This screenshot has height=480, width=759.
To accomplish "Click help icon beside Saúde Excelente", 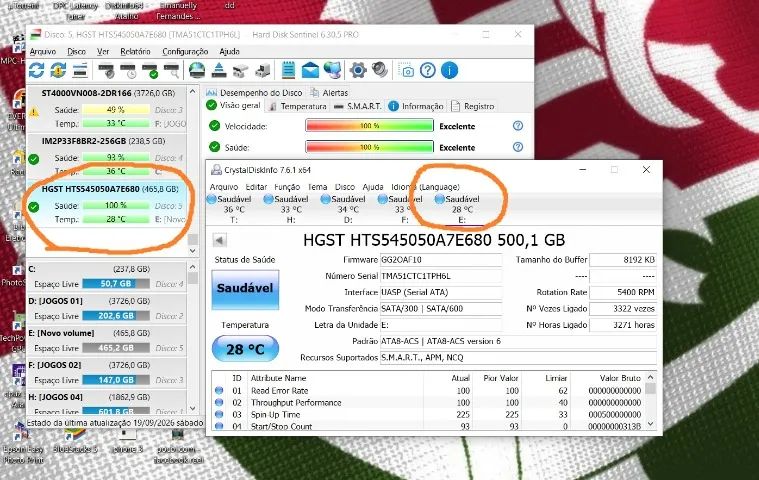I will (518, 147).
